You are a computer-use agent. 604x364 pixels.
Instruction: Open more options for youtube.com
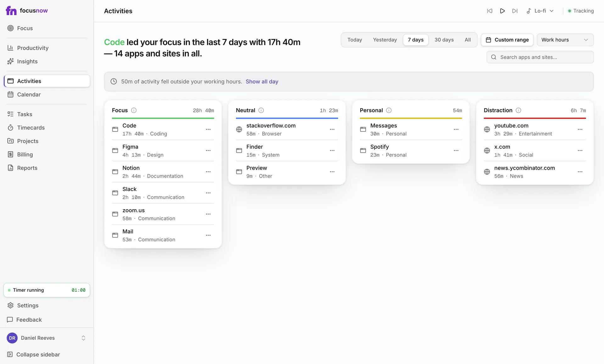pos(580,130)
